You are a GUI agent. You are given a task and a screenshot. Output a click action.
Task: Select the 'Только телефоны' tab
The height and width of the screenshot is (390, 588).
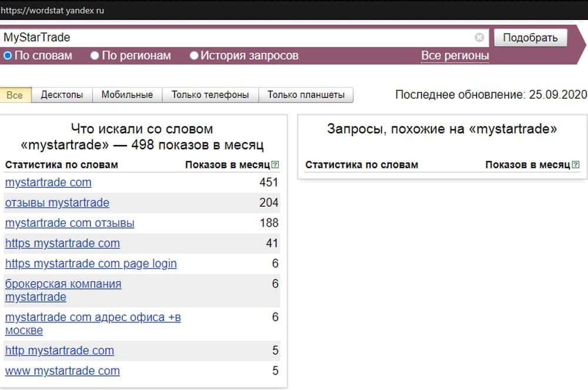210,95
